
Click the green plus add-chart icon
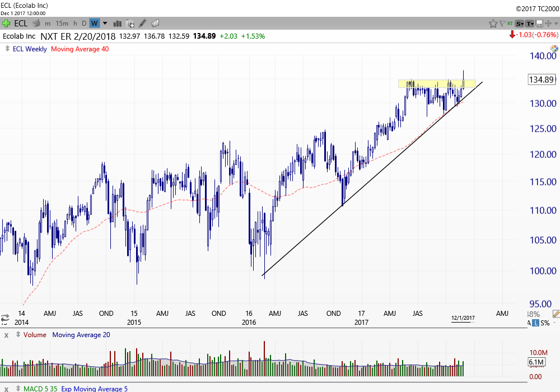click(6, 23)
